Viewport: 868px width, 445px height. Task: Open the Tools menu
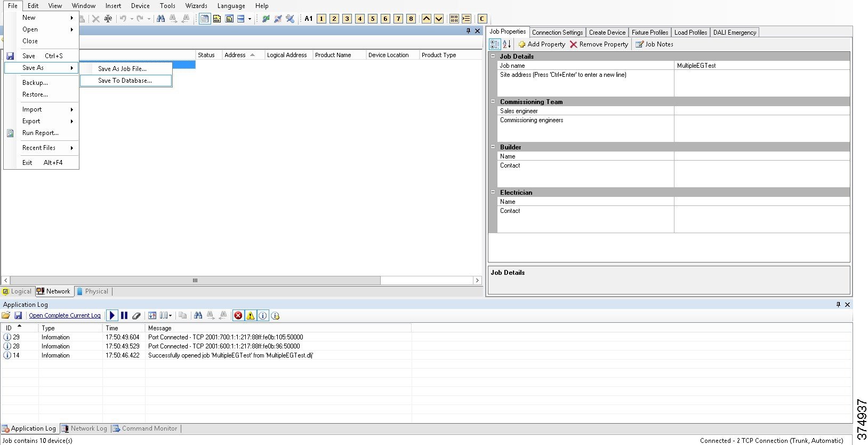(x=167, y=6)
